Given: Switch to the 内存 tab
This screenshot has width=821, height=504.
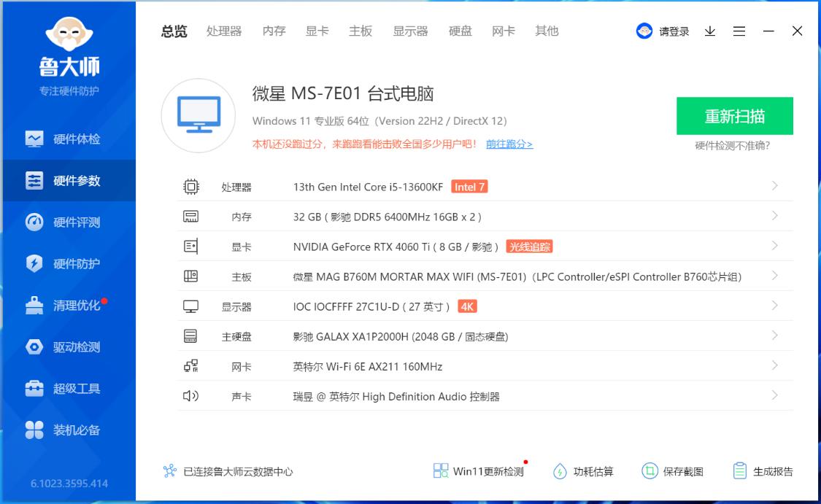Looking at the screenshot, I should (x=273, y=31).
